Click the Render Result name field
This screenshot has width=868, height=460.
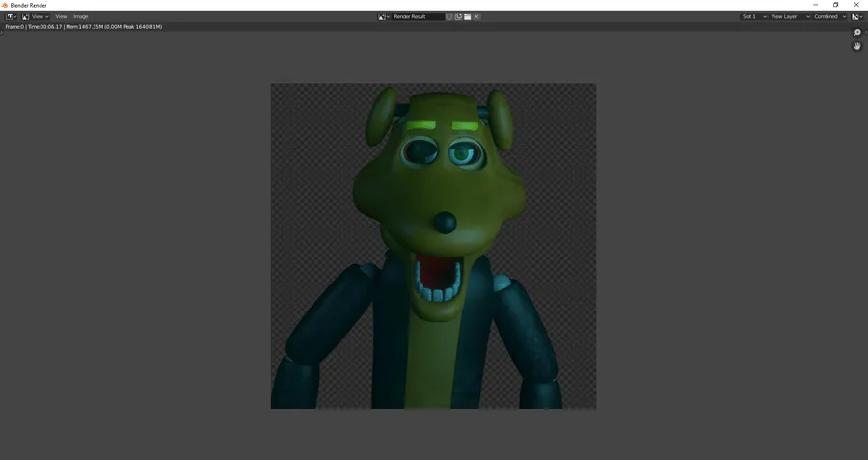[x=418, y=16]
